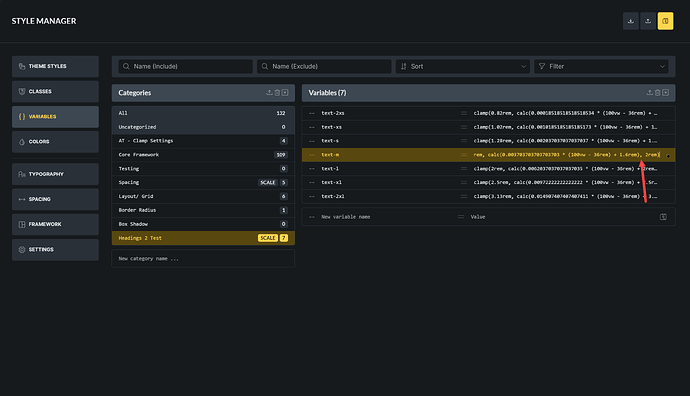690x396 pixels.
Task: Toggle the yellow layout panel button
Action: pos(665,21)
